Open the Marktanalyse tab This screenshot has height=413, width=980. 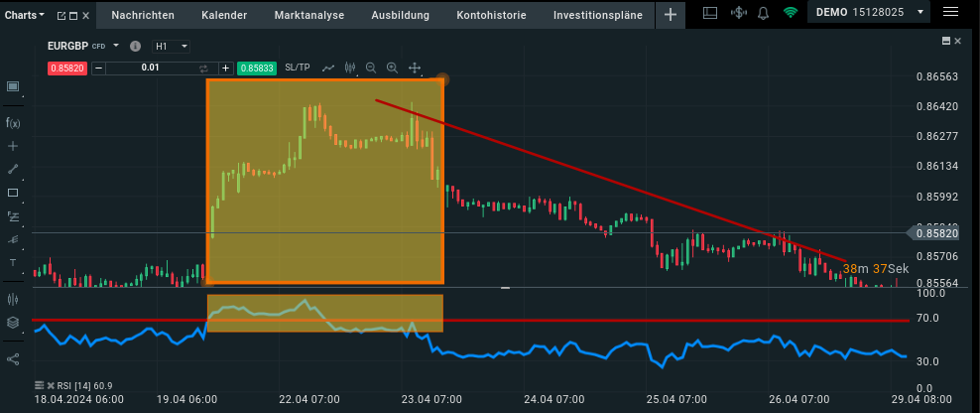coord(309,15)
